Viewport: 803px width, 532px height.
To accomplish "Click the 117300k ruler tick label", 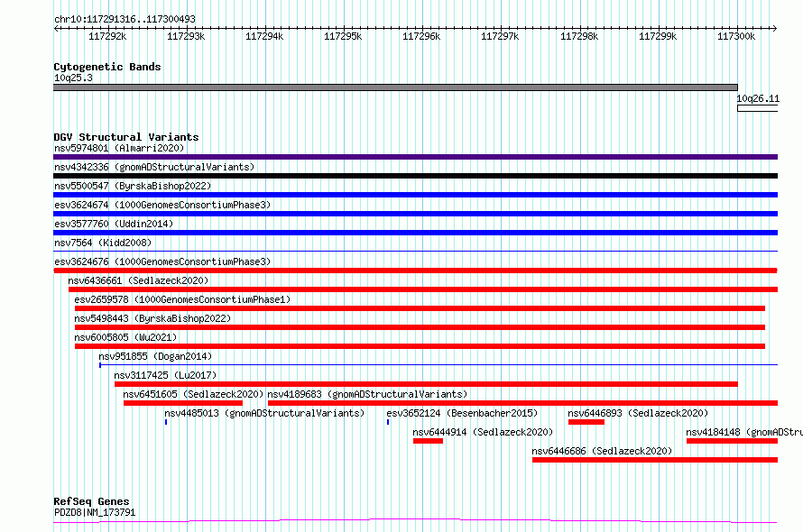I will (736, 36).
